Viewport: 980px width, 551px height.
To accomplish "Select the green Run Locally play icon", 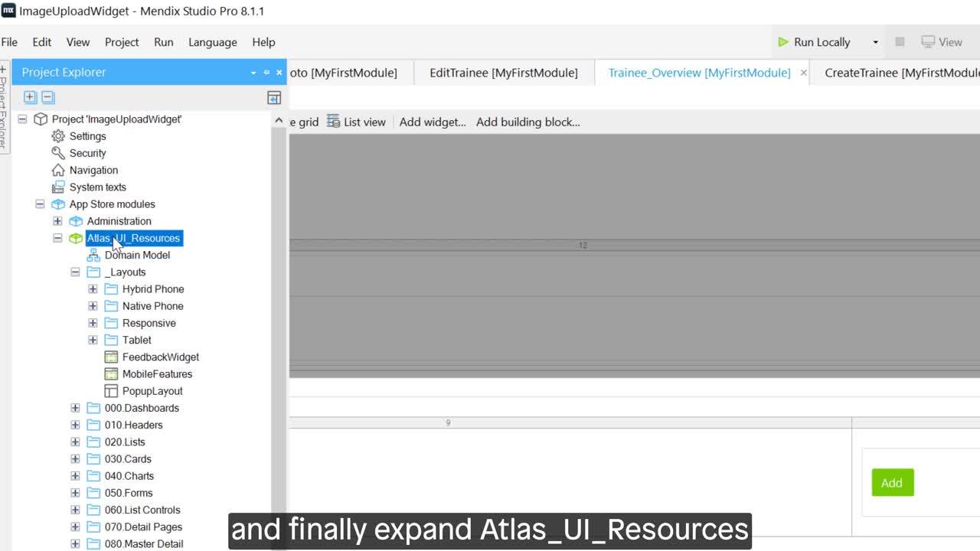I will coord(782,42).
